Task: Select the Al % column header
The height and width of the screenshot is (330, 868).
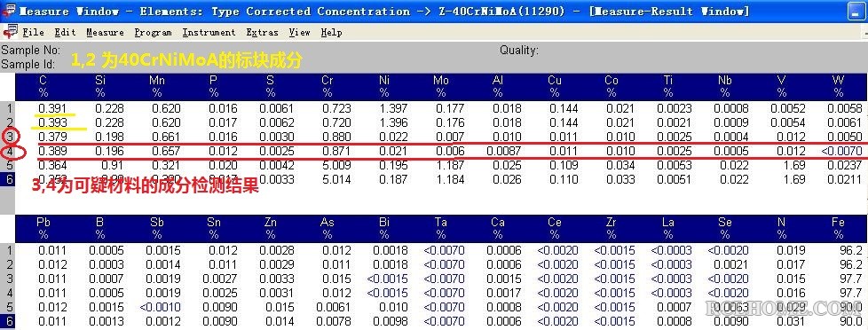Action: [498, 86]
